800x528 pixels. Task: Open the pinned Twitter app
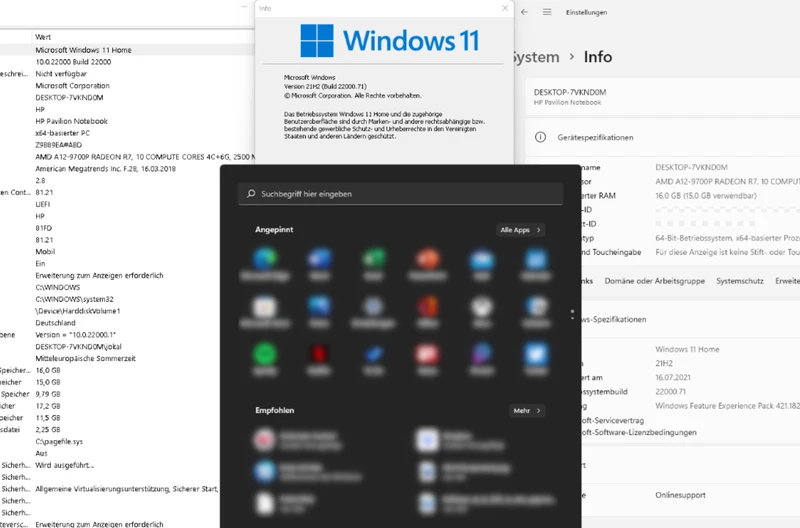536,359
